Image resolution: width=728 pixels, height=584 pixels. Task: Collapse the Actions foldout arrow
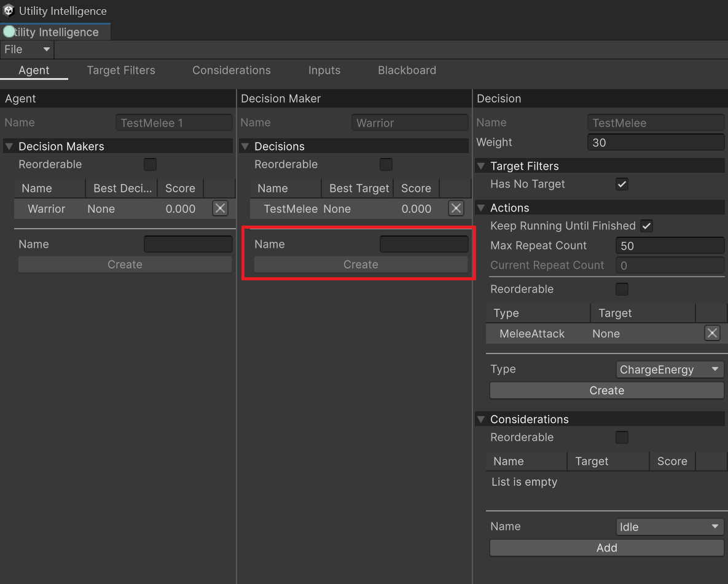click(x=481, y=208)
